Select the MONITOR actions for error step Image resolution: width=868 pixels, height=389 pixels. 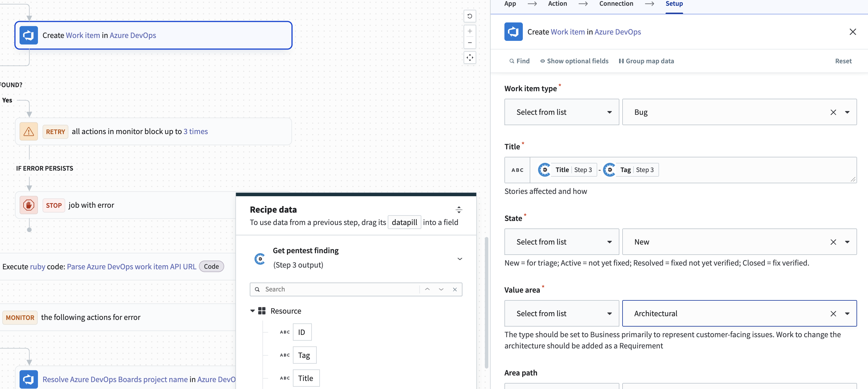(x=118, y=317)
